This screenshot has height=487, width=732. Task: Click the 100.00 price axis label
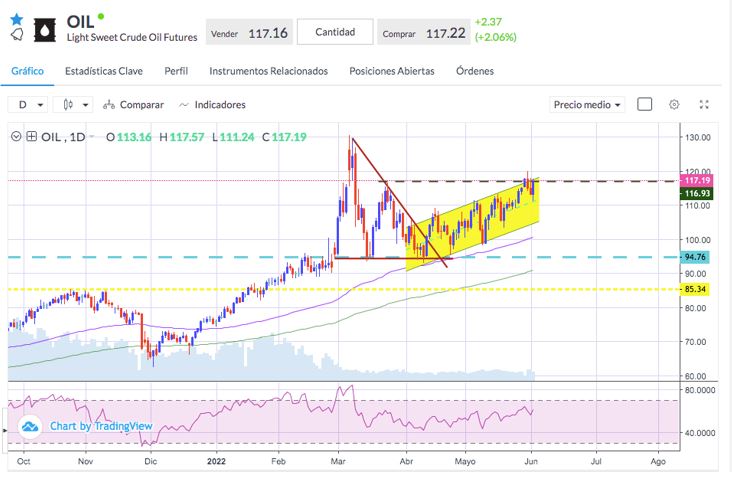pyautogui.click(x=698, y=240)
